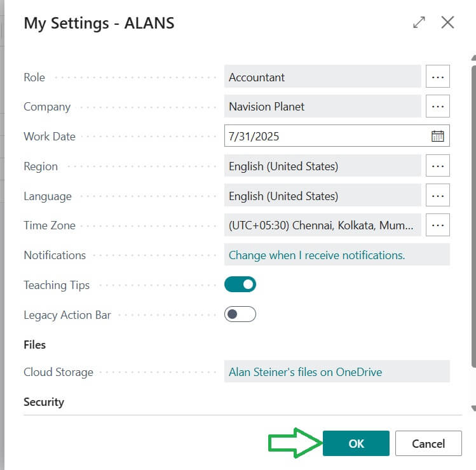
Task: Open the Time Zone lookup ellipsis button
Action: pos(437,225)
